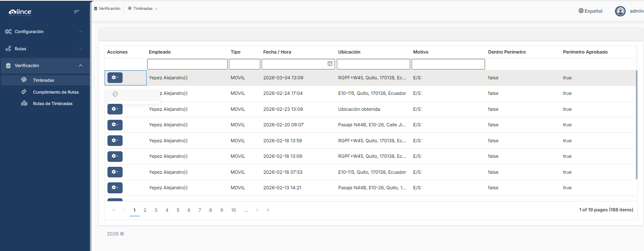The image size is (644, 251).
Task: Go to next page arrow
Action: click(257, 210)
